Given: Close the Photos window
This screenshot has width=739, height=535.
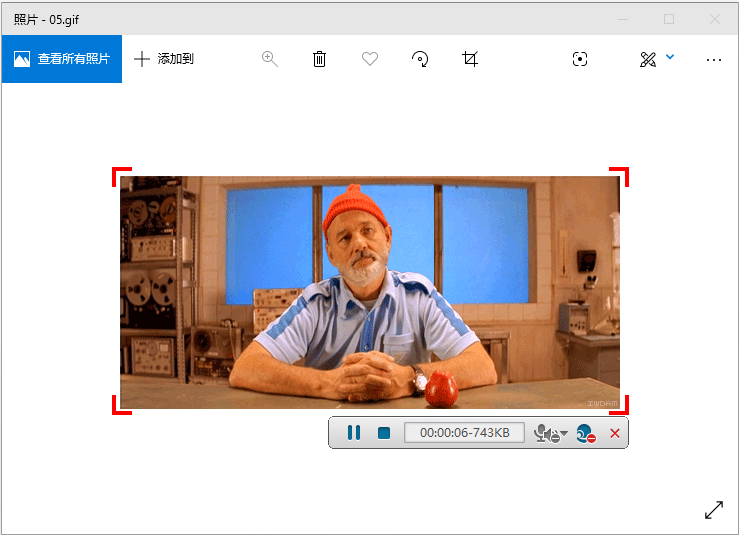Looking at the screenshot, I should [714, 19].
